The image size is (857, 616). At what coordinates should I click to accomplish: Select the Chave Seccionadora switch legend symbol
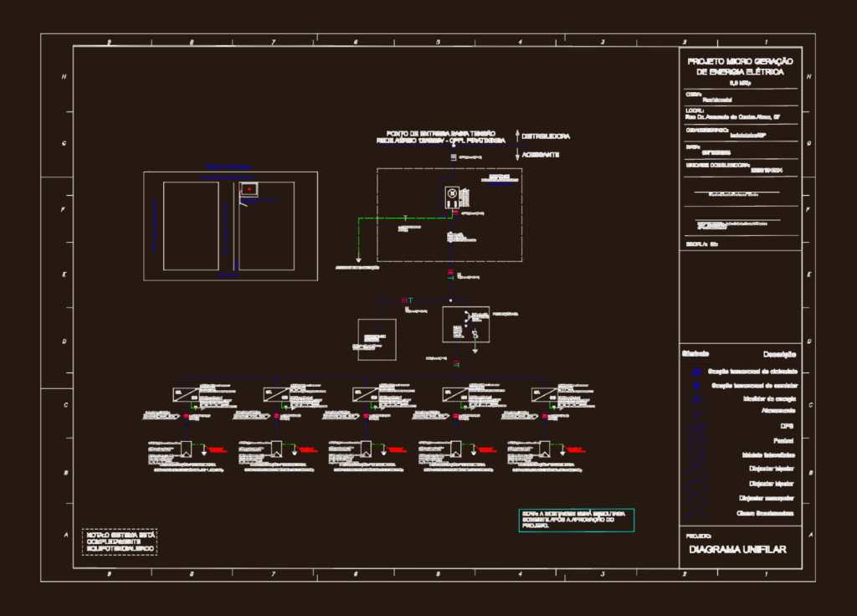click(696, 513)
